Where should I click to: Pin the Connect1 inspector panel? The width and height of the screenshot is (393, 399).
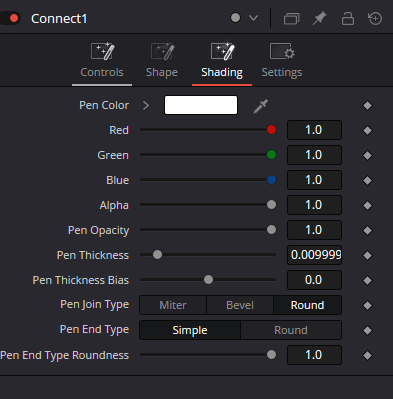[320, 18]
